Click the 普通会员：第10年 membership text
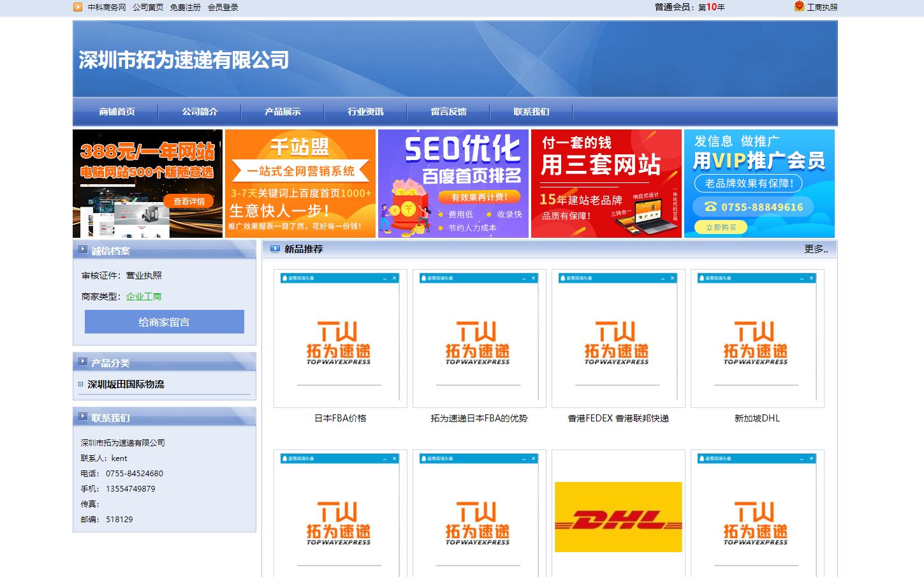The height and width of the screenshot is (577, 924). (689, 7)
